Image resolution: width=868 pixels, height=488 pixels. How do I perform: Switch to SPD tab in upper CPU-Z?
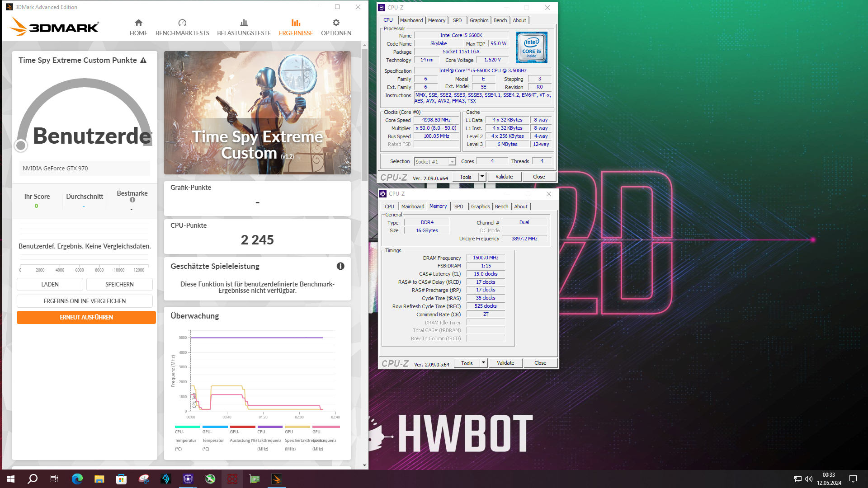point(458,20)
